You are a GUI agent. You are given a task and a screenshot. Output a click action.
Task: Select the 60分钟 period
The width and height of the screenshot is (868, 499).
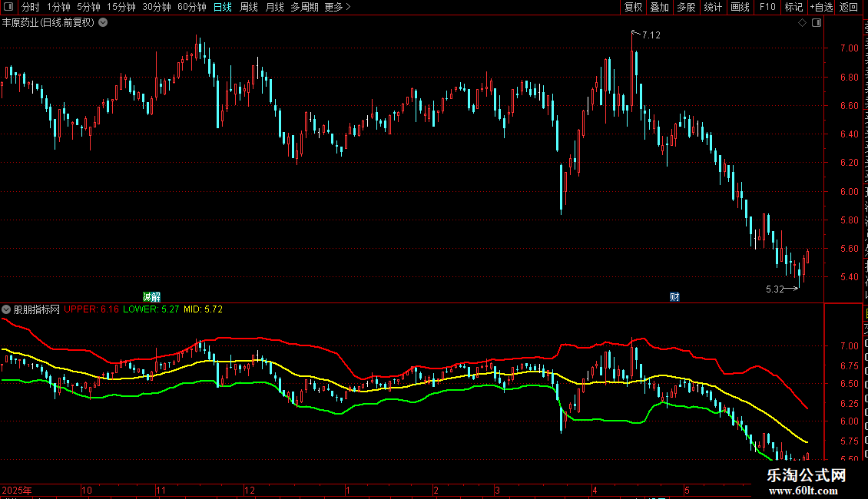(192, 7)
